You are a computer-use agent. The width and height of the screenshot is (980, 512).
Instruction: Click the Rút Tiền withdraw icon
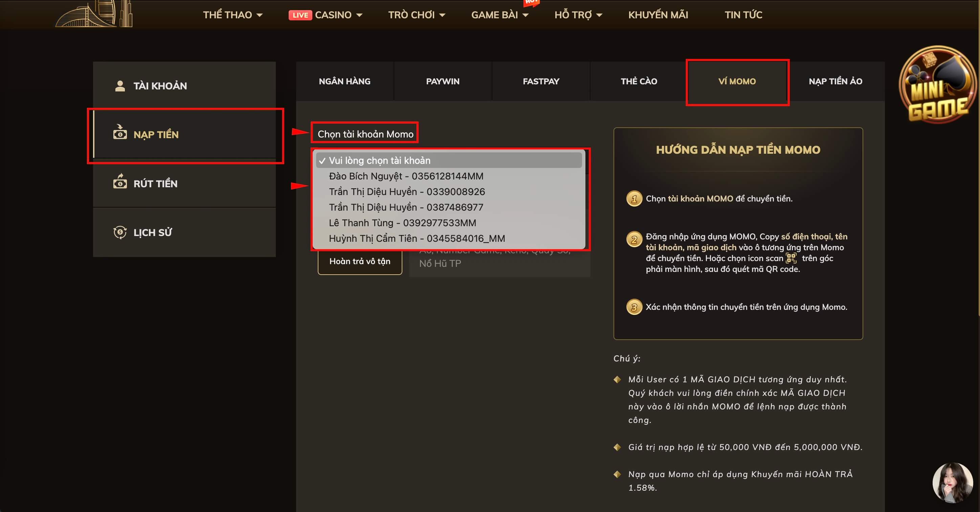(120, 181)
